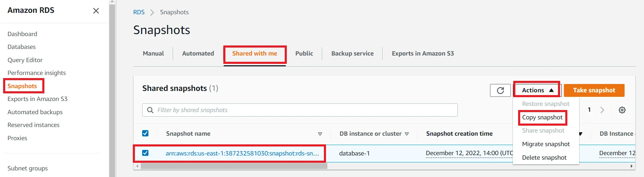
Task: Switch to the Manual tab
Action: (153, 53)
